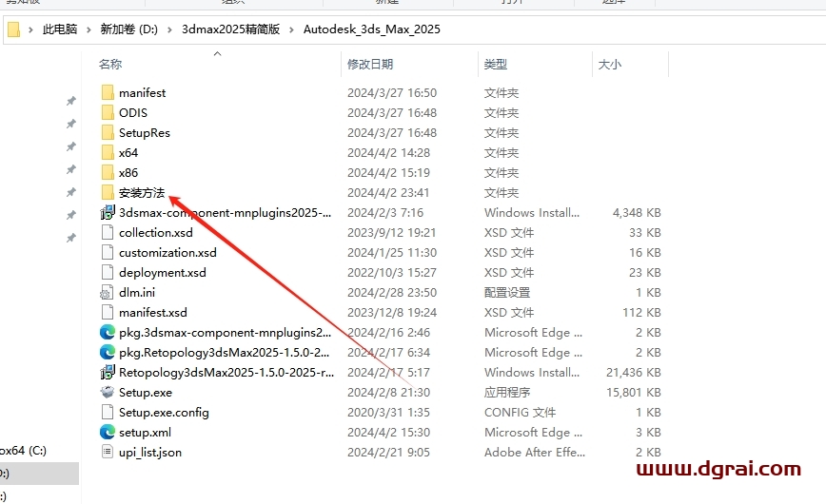Click the SetupRes folder icon
The width and height of the screenshot is (826, 504).
click(108, 133)
